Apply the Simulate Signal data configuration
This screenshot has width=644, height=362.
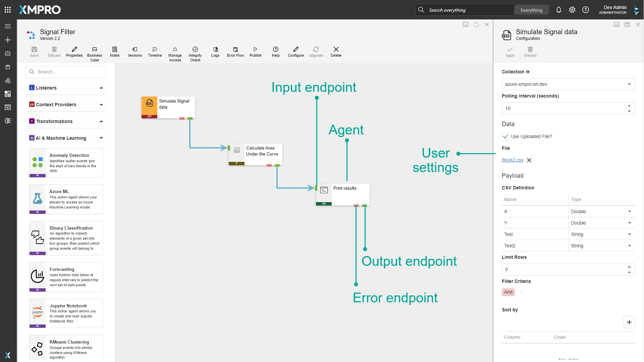pyautogui.click(x=510, y=52)
